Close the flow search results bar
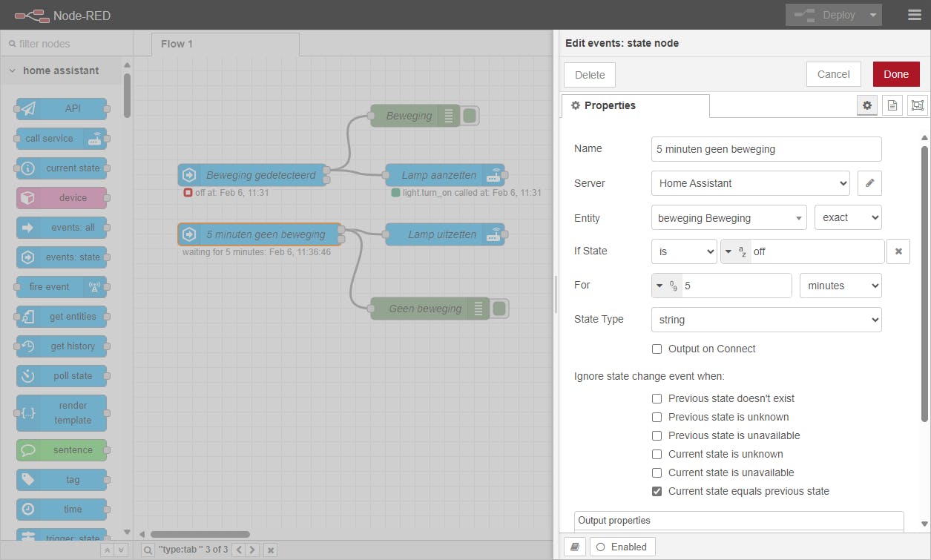 tap(271, 550)
